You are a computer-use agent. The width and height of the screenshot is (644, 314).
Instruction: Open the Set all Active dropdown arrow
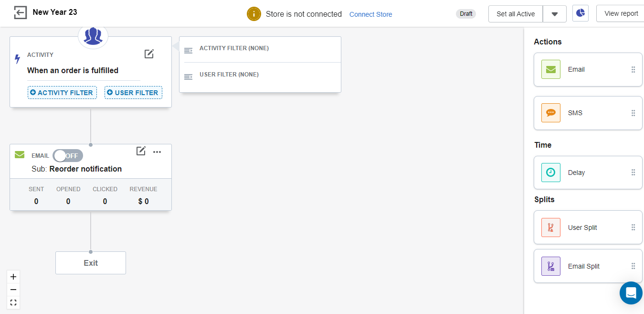(x=555, y=14)
